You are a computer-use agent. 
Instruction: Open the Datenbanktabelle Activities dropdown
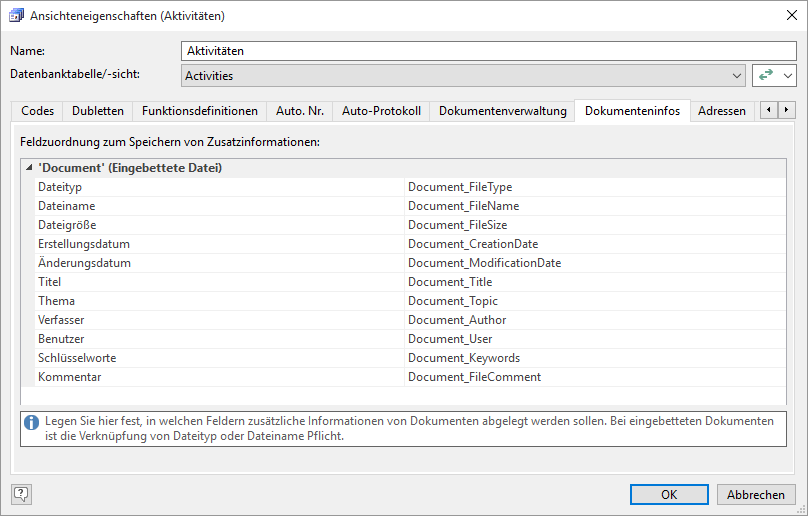tap(736, 75)
